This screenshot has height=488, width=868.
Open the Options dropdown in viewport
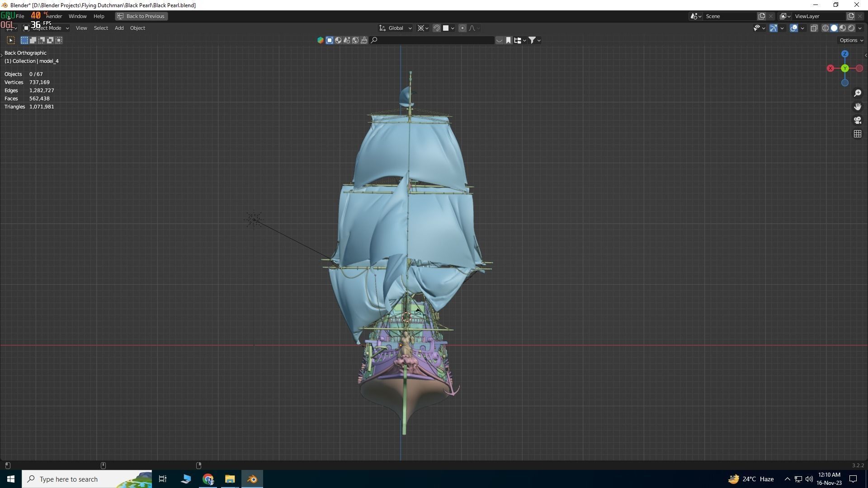pos(851,40)
